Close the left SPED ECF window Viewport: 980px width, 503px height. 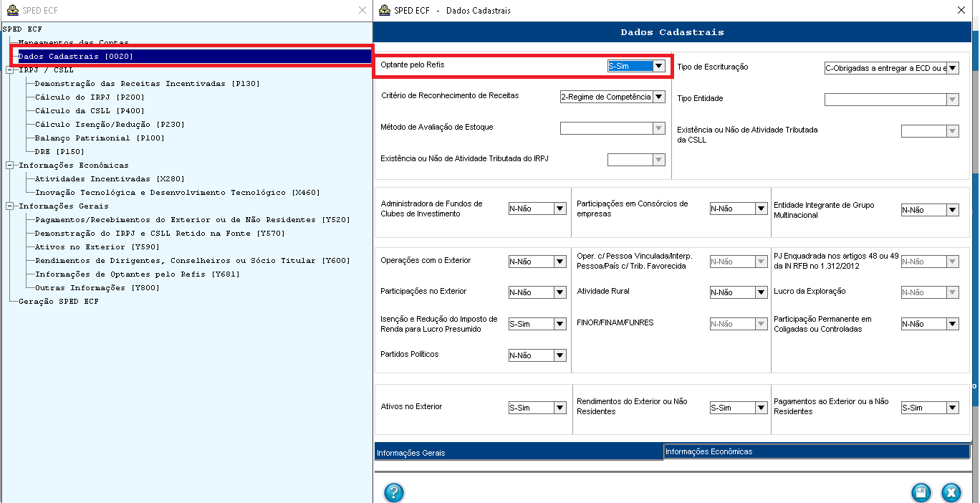tap(362, 10)
